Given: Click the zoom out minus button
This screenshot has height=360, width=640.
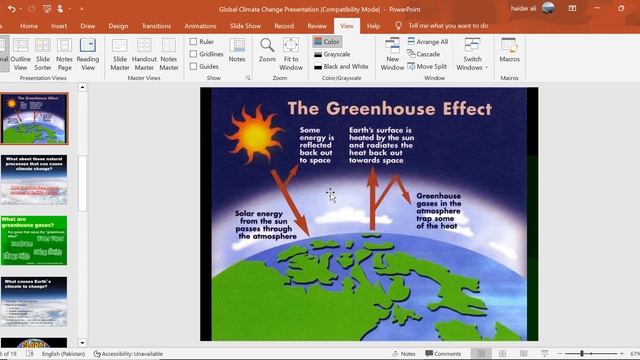Looking at the screenshot, I should 560,353.
